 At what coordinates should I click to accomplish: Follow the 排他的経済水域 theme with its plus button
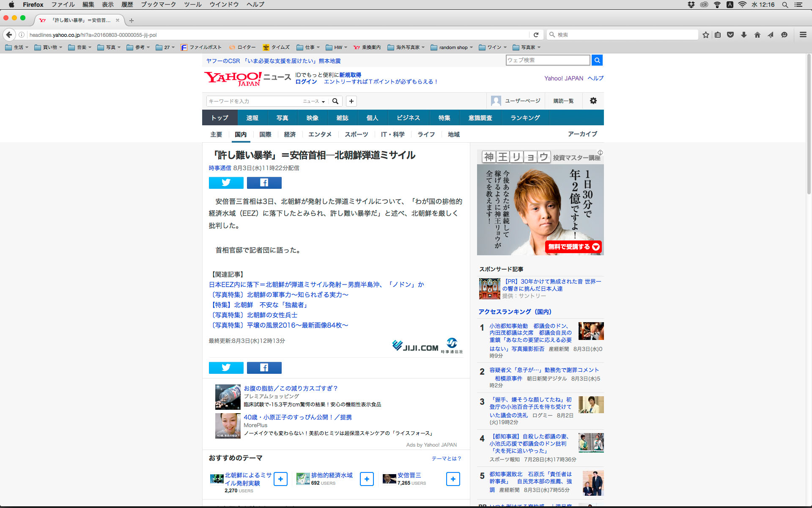[367, 479]
